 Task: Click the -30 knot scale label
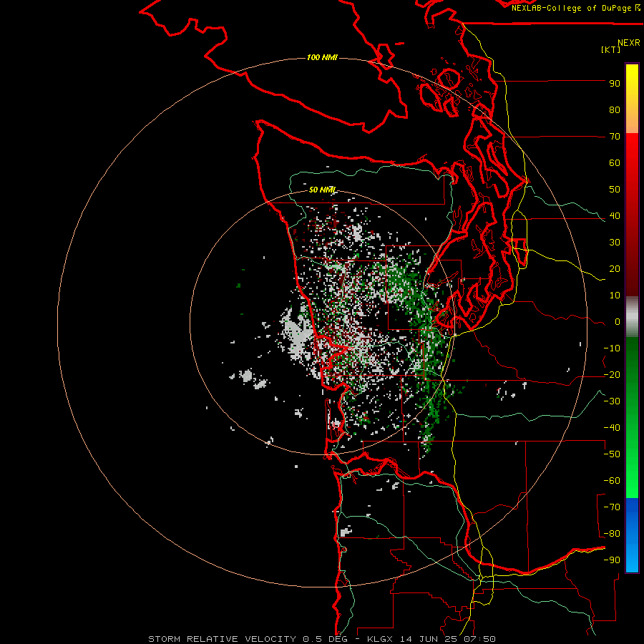[x=612, y=401]
